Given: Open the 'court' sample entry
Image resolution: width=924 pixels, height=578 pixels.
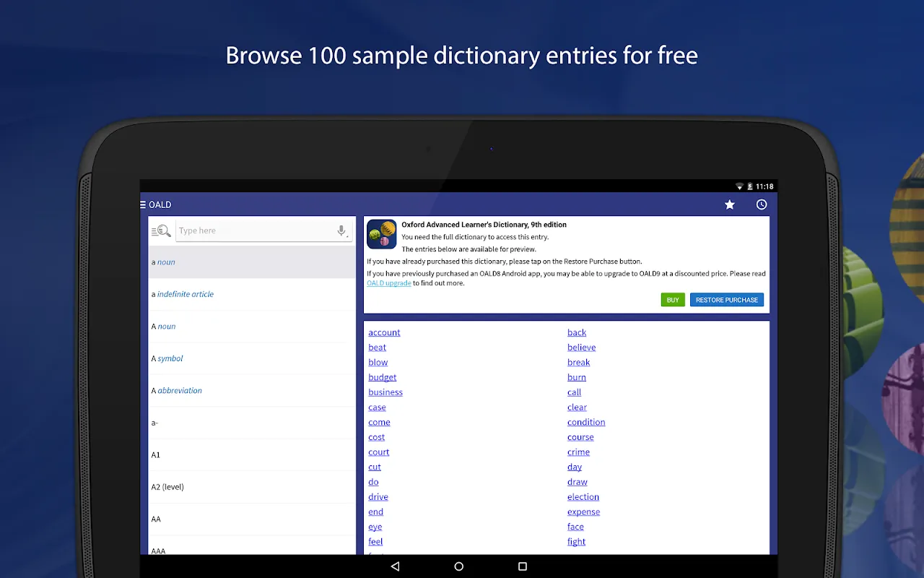Looking at the screenshot, I should 379,452.
